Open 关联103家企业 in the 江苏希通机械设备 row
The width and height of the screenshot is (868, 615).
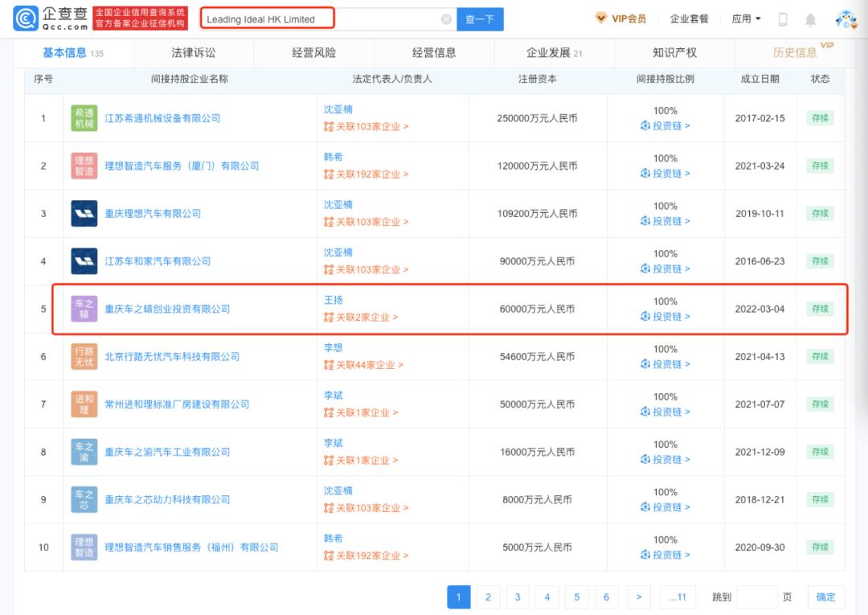366,126
